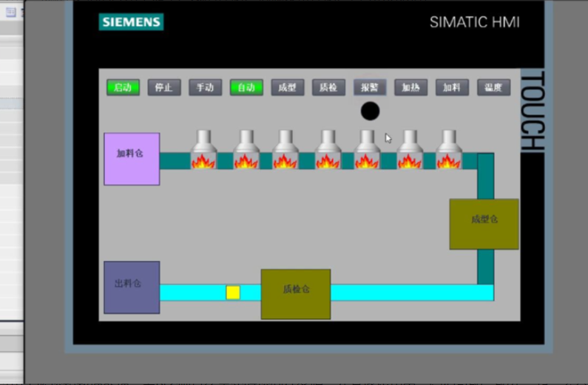
Task: Click the 成型 forming button
Action: click(288, 87)
